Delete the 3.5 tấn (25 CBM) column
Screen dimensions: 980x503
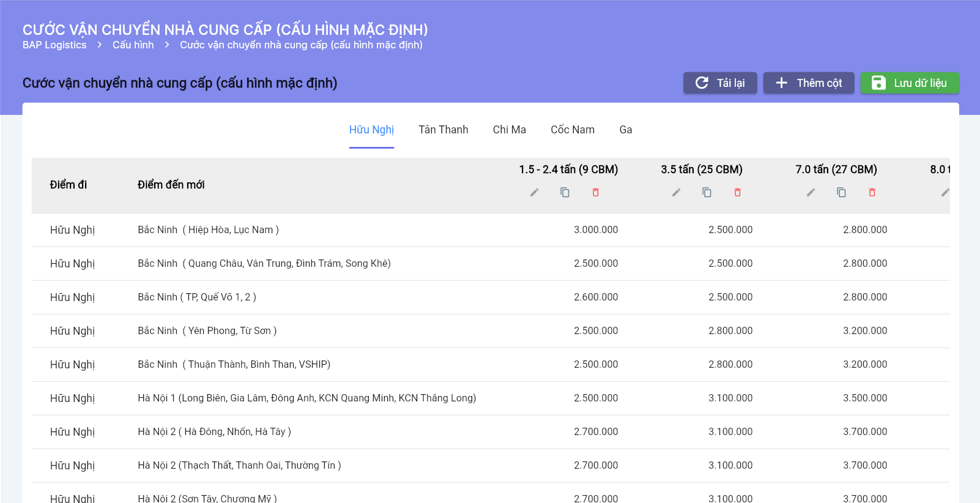point(737,193)
